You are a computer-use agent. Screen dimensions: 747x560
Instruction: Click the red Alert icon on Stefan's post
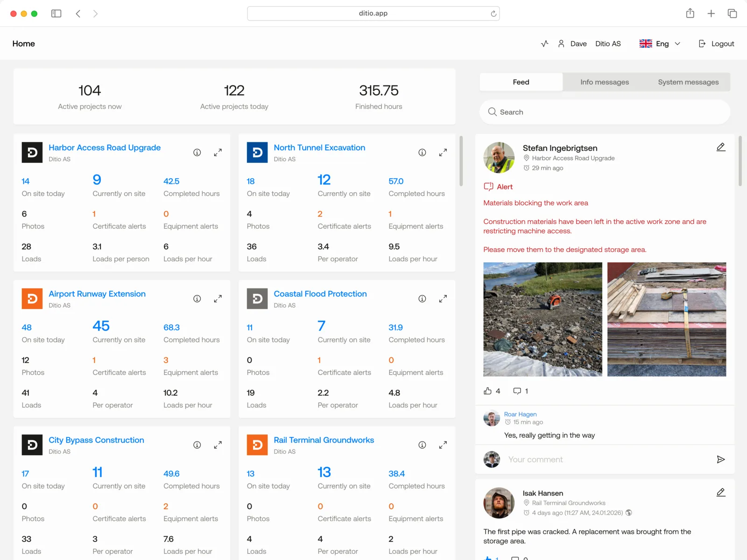[487, 186]
